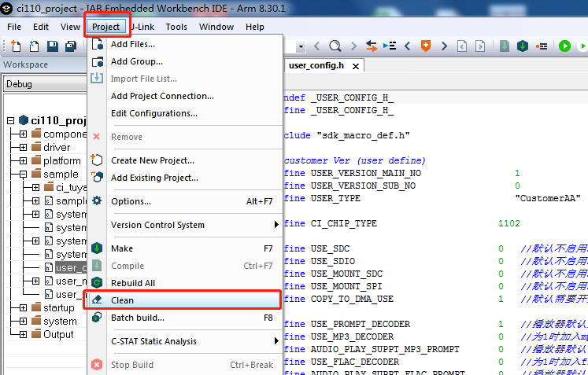588x375 pixels.
Task: Open the Window menu
Action: (216, 27)
